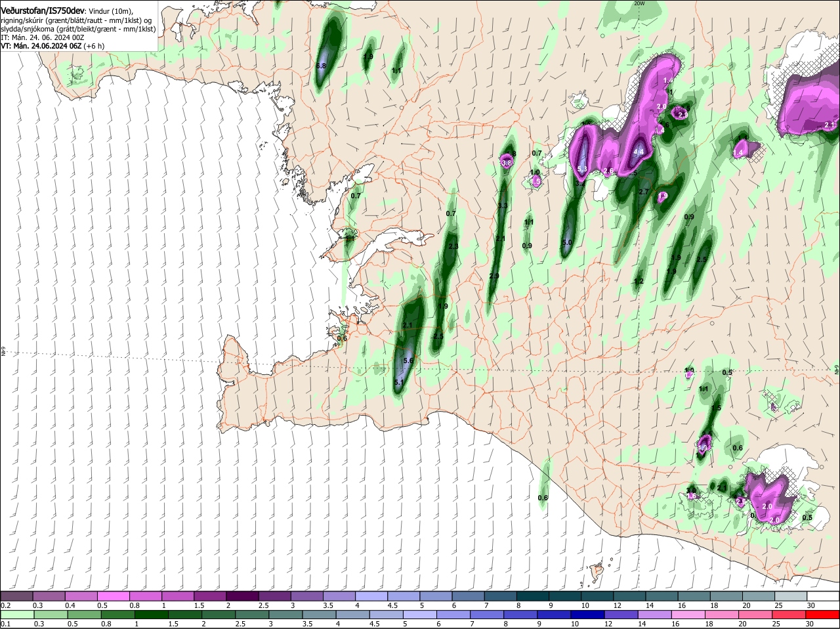Click the 3.8 value on the map
Screen dimensions: 840x629
pyautogui.click(x=506, y=163)
